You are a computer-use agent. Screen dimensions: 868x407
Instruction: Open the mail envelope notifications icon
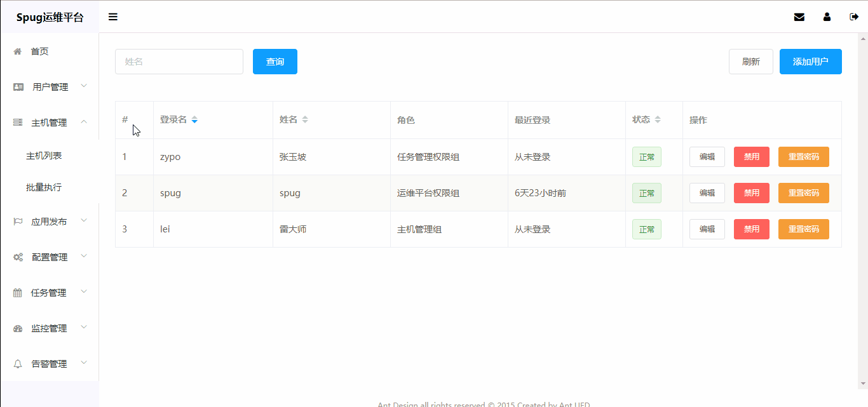point(799,17)
